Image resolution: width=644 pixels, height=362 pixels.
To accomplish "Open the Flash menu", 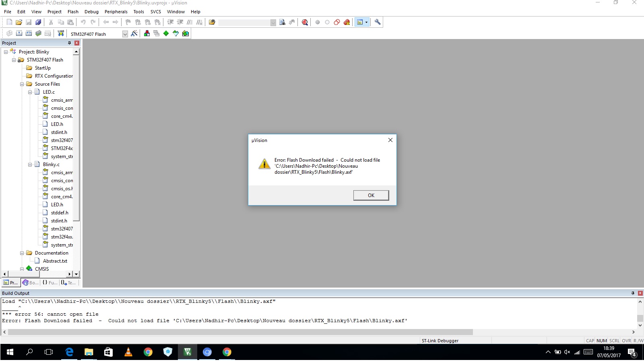I will tap(73, 12).
